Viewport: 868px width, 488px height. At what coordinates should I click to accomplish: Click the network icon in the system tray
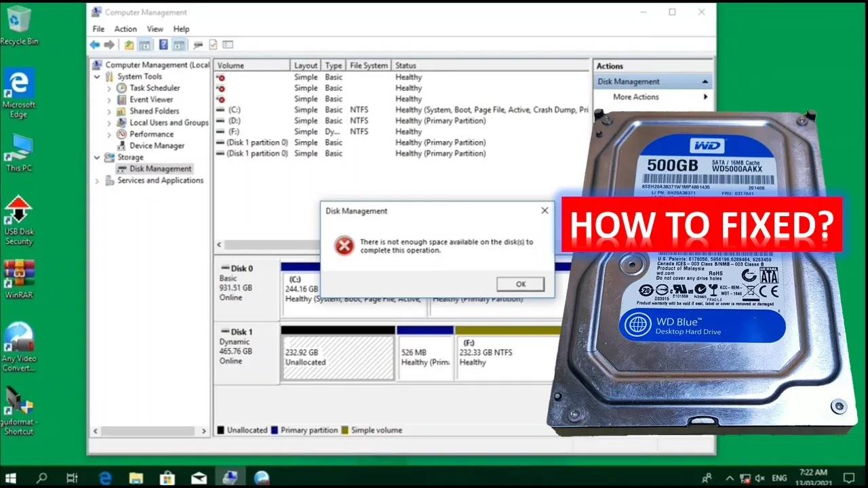(x=744, y=478)
